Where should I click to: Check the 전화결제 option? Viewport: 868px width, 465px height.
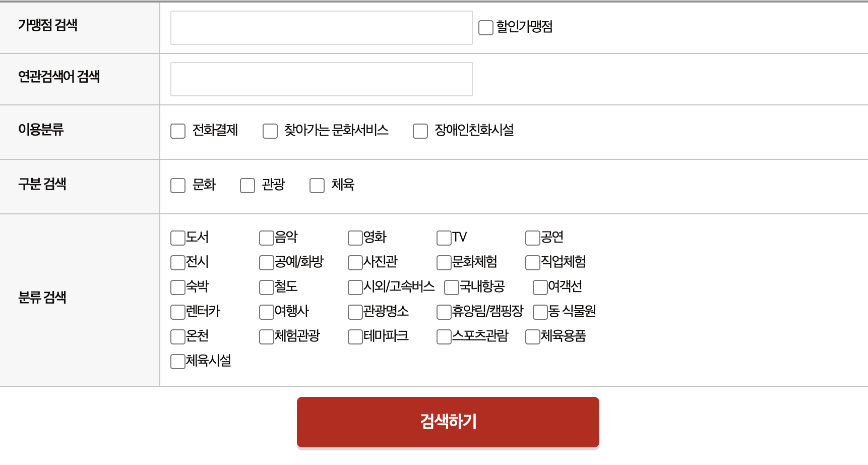[x=177, y=131]
